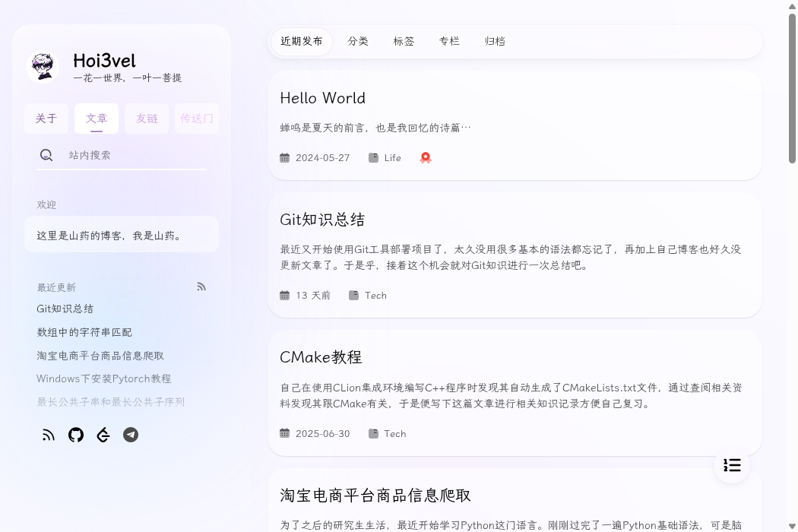Image resolution: width=798 pixels, height=532 pixels.
Task: Open the Telegram icon link
Action: pos(131,435)
